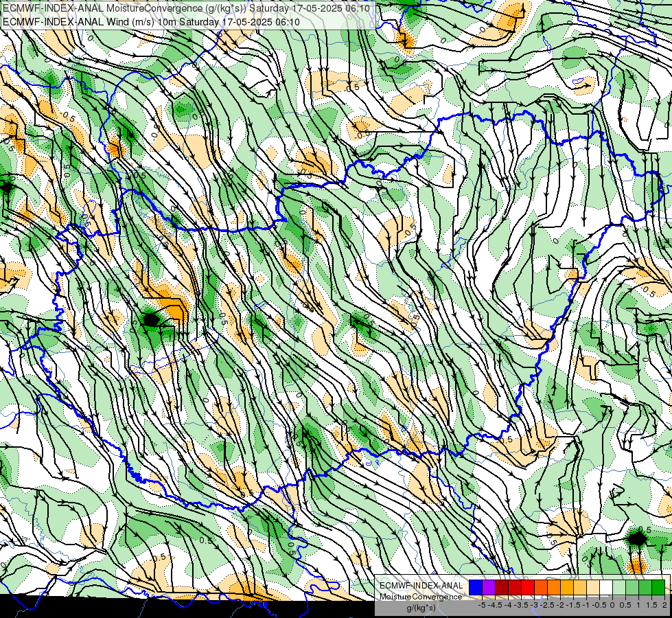672x618 pixels.
Task: Pick light green swatch between 0.5 and 1
Action: coord(632,587)
